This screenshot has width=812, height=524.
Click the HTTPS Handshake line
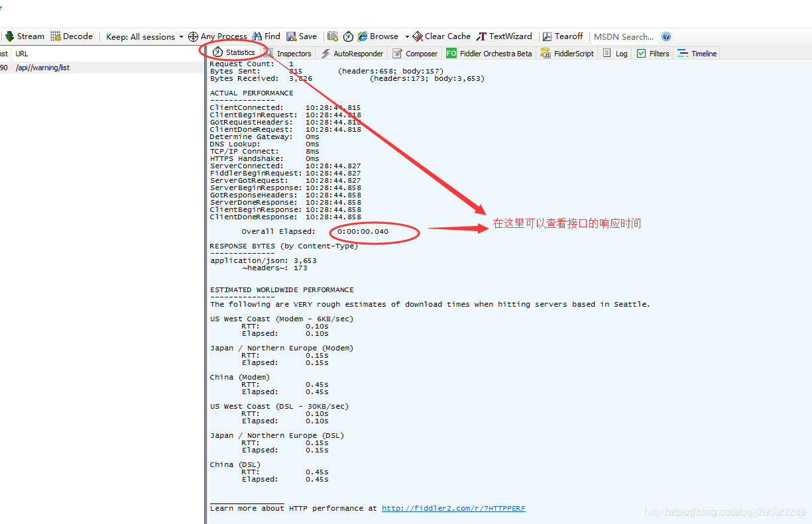point(264,159)
